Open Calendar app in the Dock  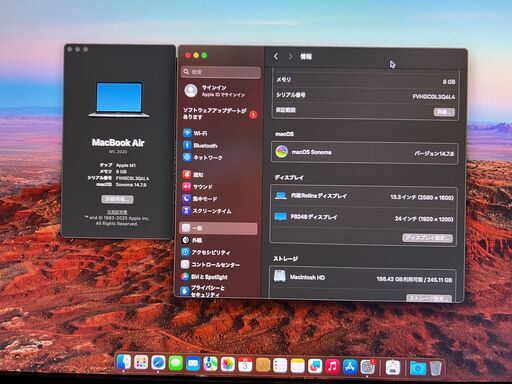pyautogui.click(x=245, y=365)
